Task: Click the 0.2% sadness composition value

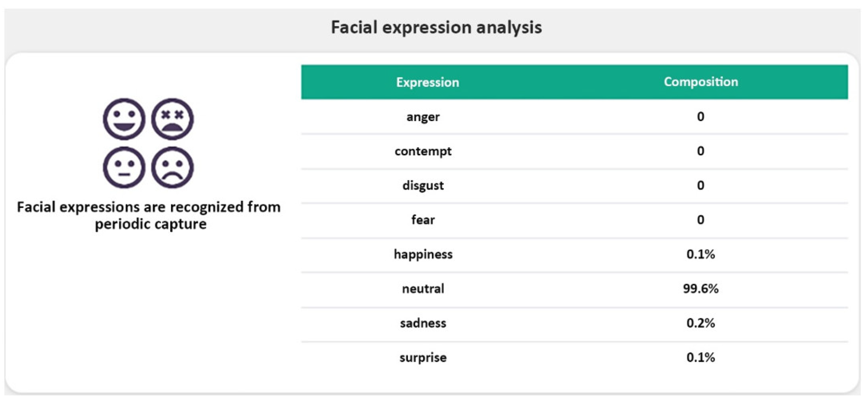Action: (701, 323)
